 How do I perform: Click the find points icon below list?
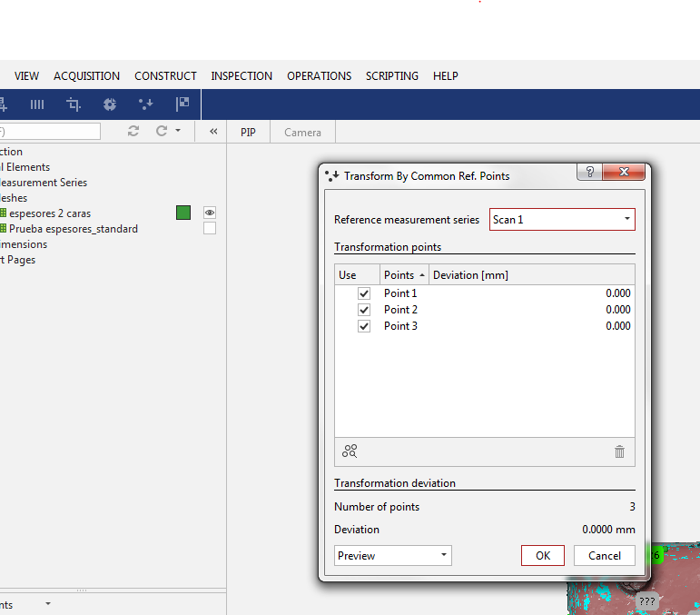click(350, 451)
